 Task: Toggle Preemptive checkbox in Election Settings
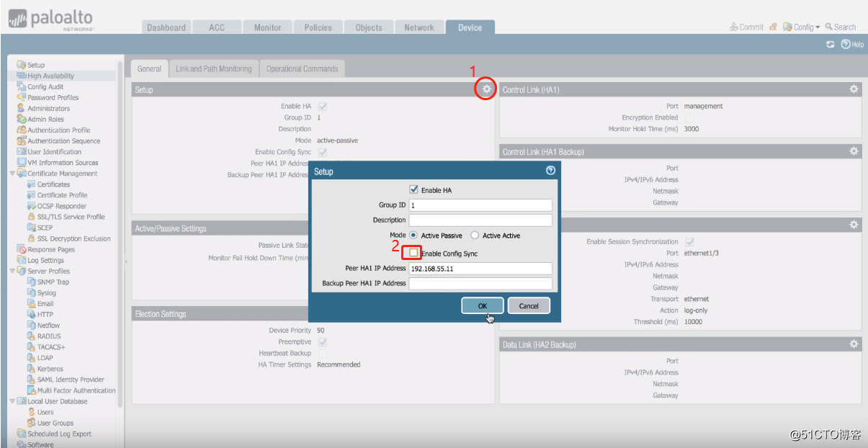(322, 342)
